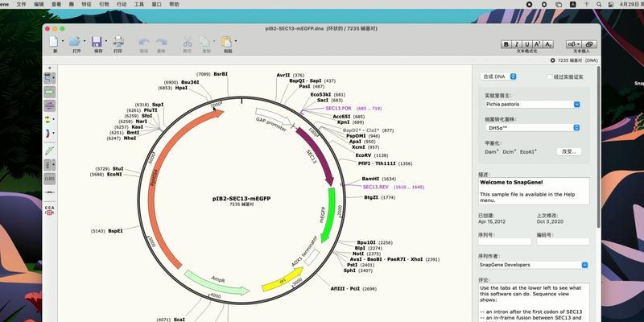Image resolution: width=644 pixels, height=322 pixels.
Task: Select the purple SEC13 feature arrow
Action: point(316,156)
